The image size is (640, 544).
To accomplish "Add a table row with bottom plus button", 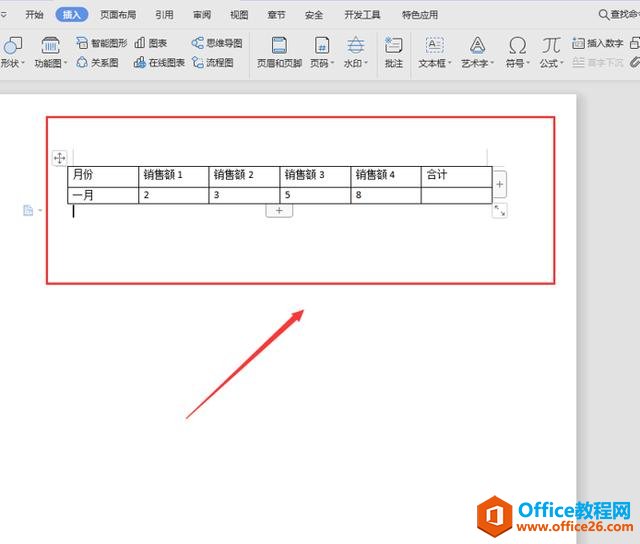I will point(279,211).
